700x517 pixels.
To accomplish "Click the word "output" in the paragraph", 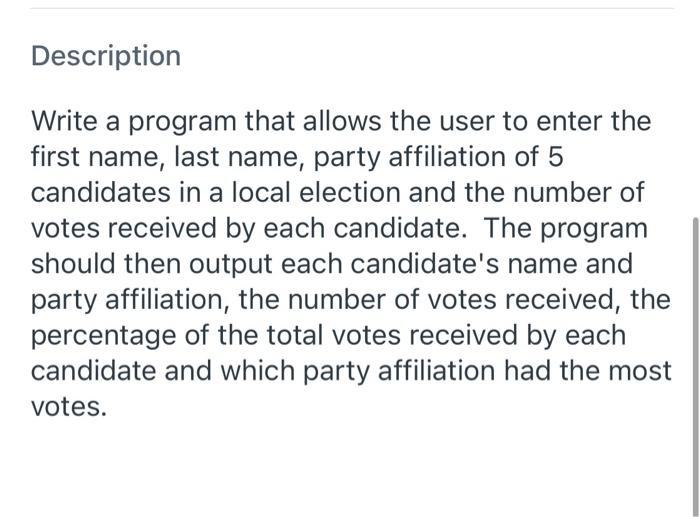I will pyautogui.click(x=230, y=265).
